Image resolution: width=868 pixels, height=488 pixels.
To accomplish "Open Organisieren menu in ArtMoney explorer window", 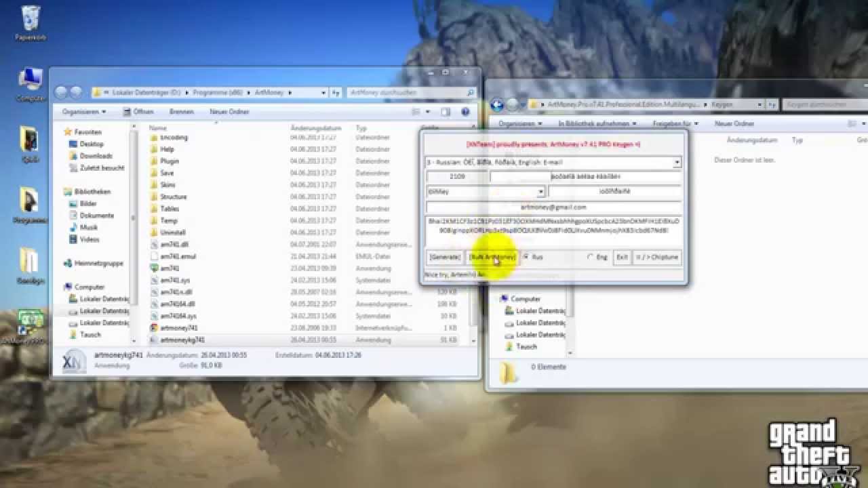I will [83, 112].
